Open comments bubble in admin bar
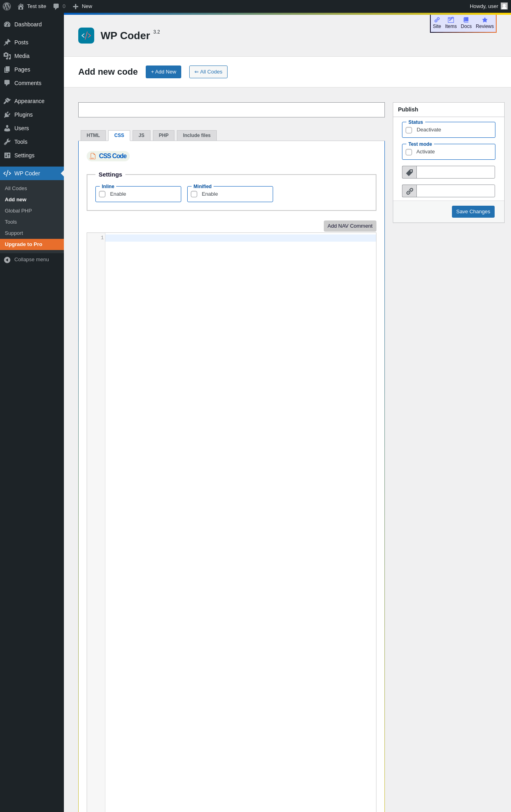The image size is (511, 812). pyautogui.click(x=59, y=6)
